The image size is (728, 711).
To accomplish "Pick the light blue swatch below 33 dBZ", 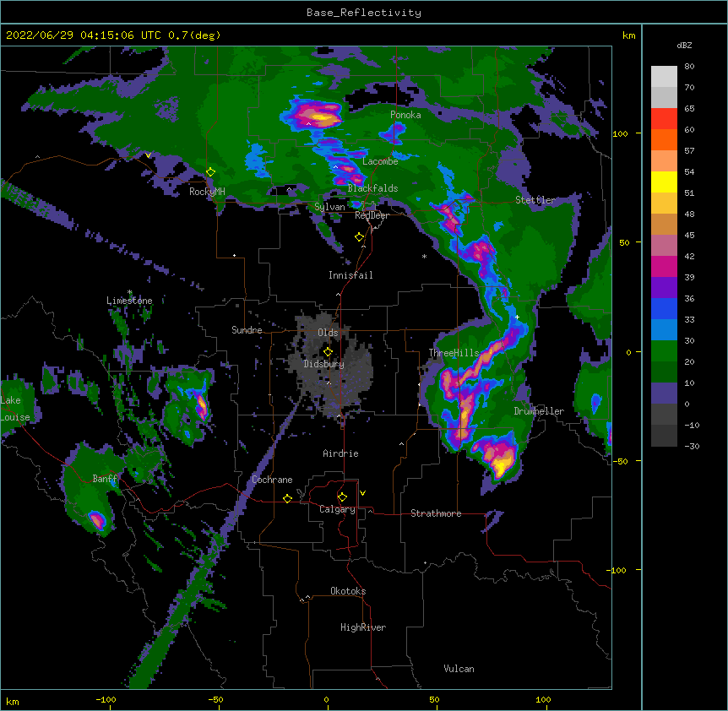I will tap(664, 330).
